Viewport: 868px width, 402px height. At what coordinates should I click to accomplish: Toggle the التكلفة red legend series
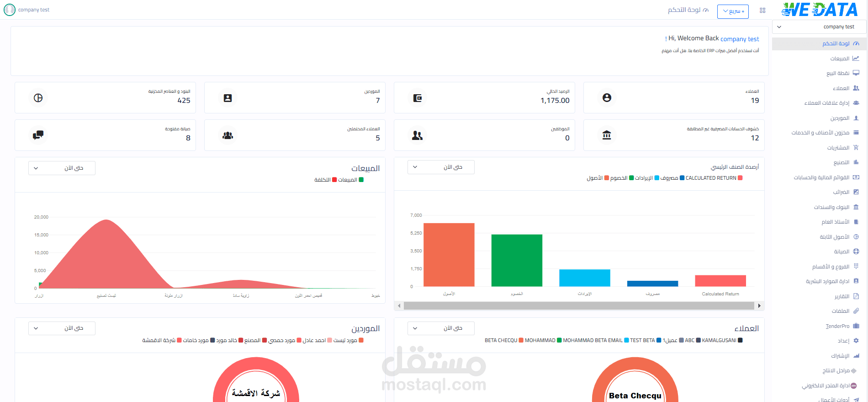[x=325, y=180]
